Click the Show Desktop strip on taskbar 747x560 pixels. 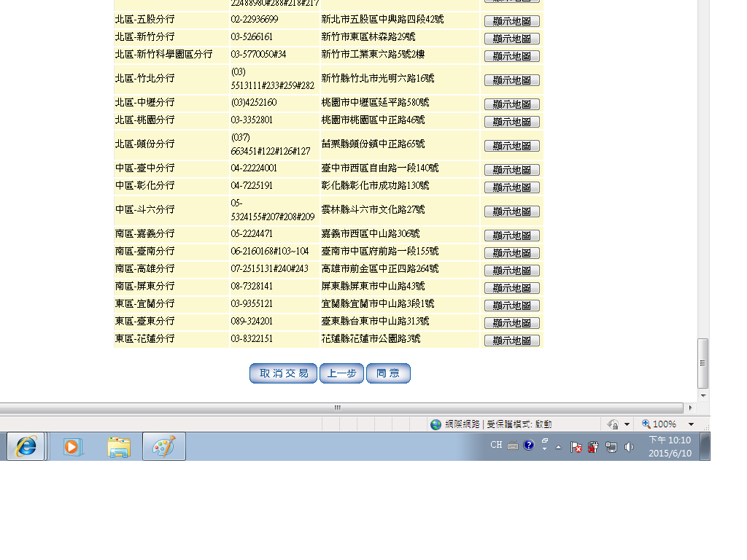tap(705, 447)
